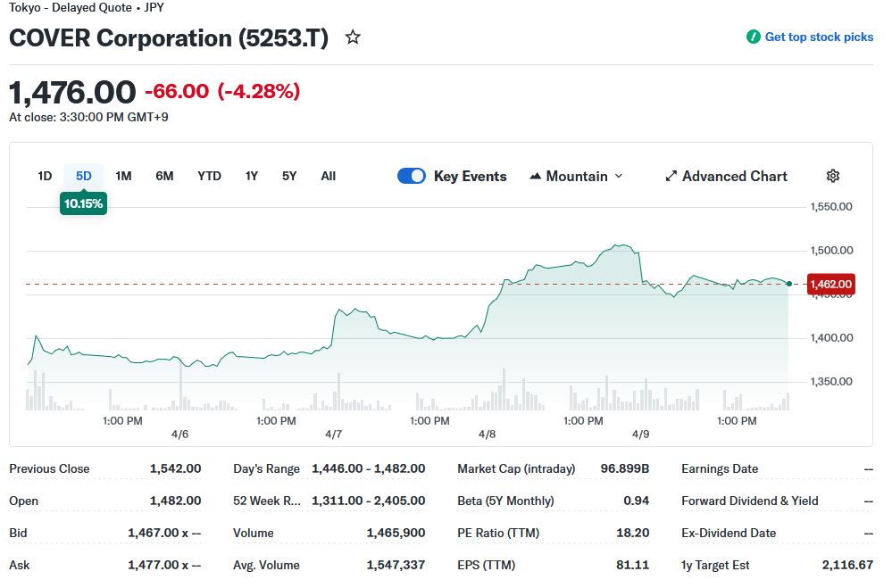Open chart settings gear icon
This screenshot has height=588, width=892.
pyautogui.click(x=833, y=177)
